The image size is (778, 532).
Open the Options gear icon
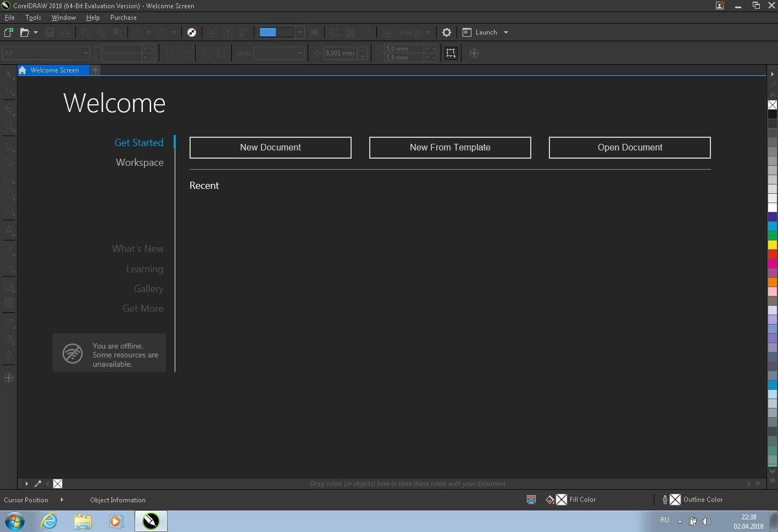[447, 32]
